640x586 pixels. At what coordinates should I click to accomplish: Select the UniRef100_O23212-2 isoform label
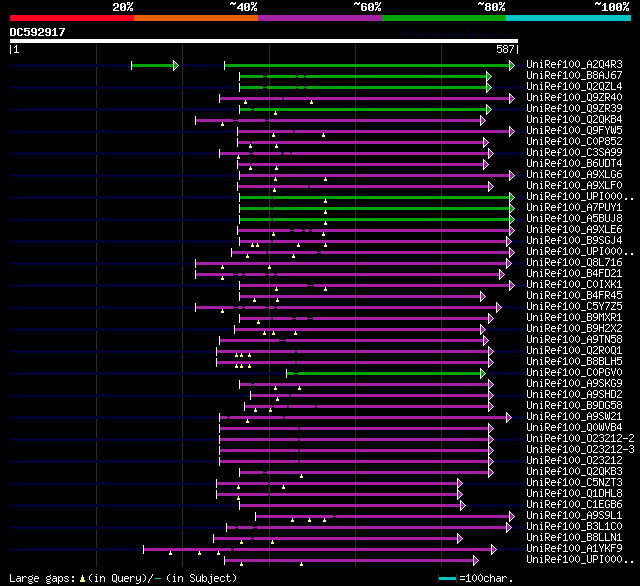tap(580, 439)
